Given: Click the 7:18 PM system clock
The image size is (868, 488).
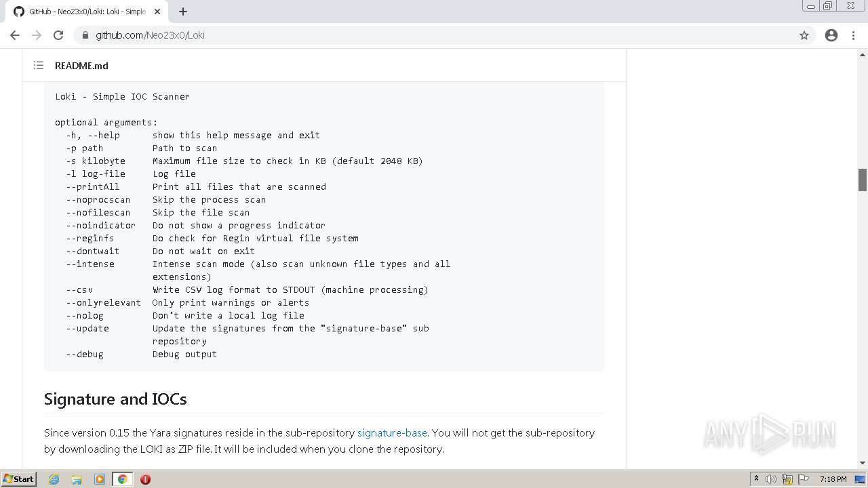Looking at the screenshot, I should [833, 479].
